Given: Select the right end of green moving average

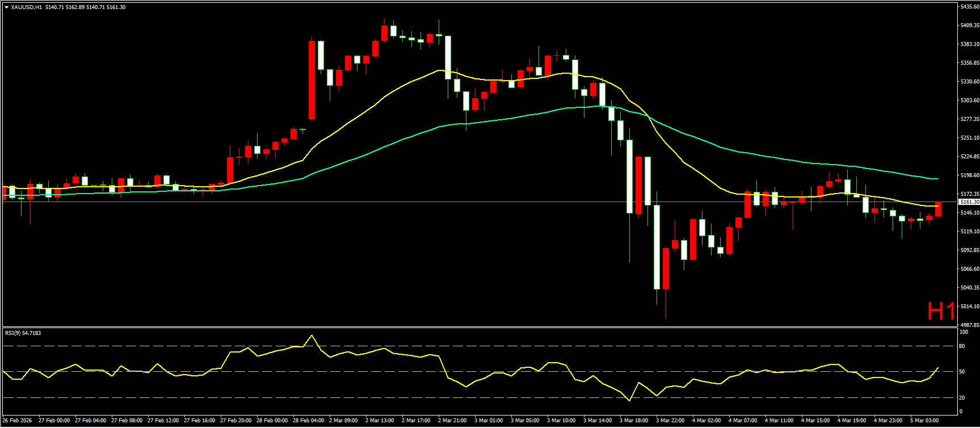Looking at the screenshot, I should pyautogui.click(x=937, y=179).
